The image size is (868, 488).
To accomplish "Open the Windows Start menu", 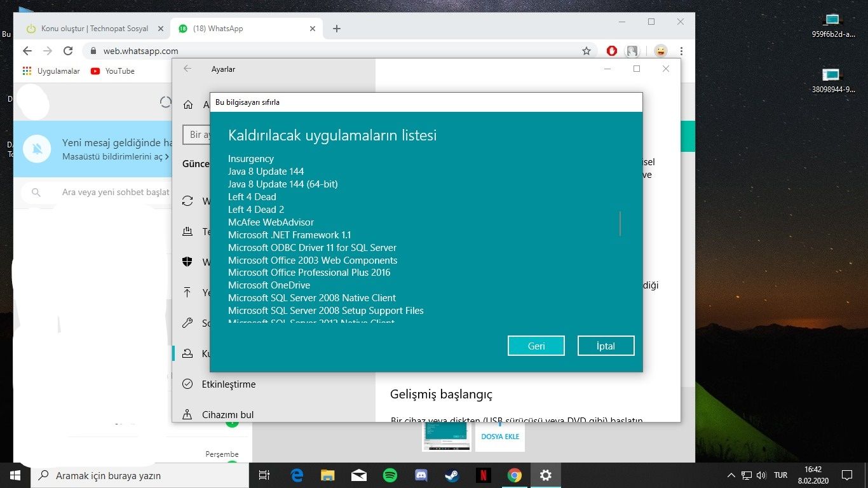I will pyautogui.click(x=15, y=475).
